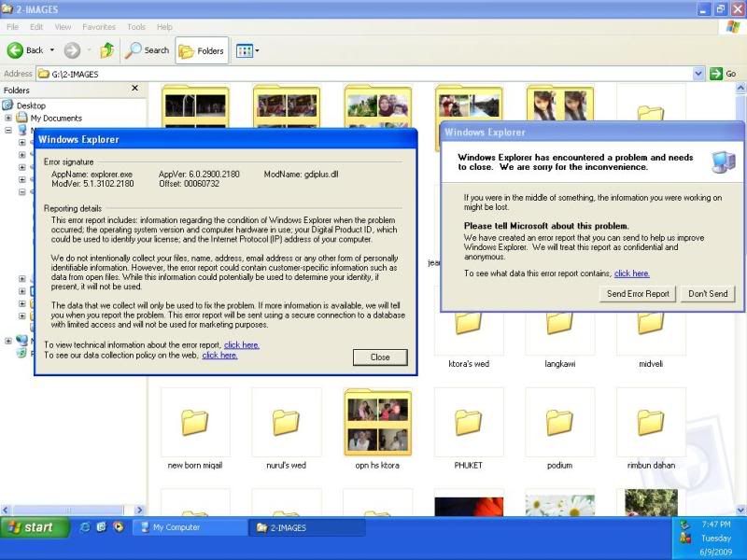Collapse the My Computer tree node
This screenshot has height=560, width=747.
coord(8,130)
